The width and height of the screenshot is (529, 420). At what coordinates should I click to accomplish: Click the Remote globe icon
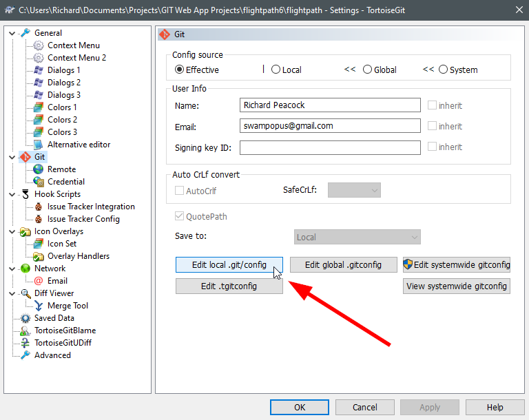(39, 169)
